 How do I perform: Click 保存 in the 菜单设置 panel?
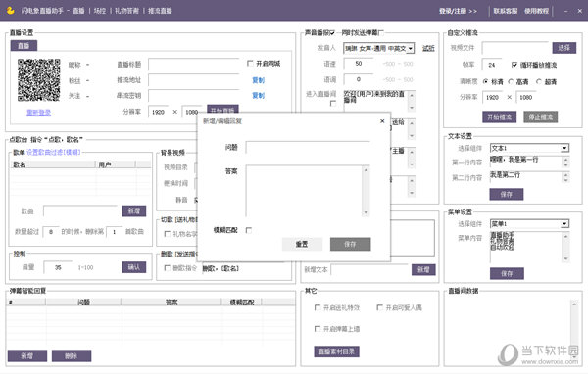tap(507, 273)
